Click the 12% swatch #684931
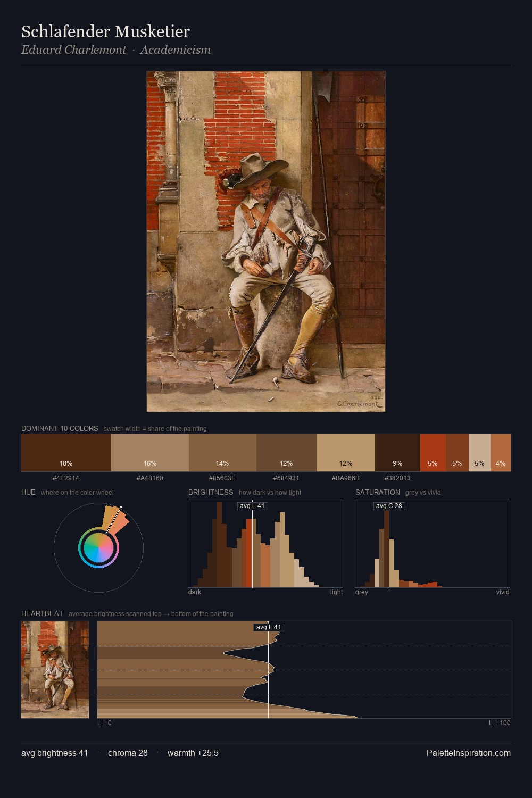 coord(286,453)
